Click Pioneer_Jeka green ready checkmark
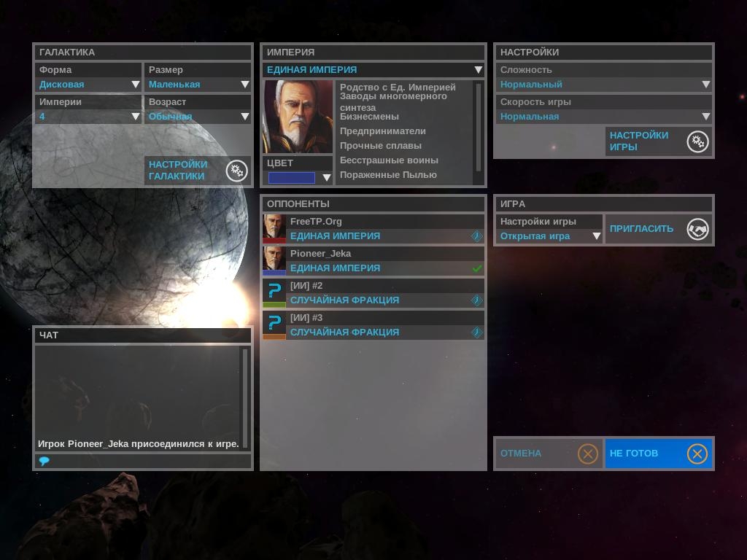 477,268
